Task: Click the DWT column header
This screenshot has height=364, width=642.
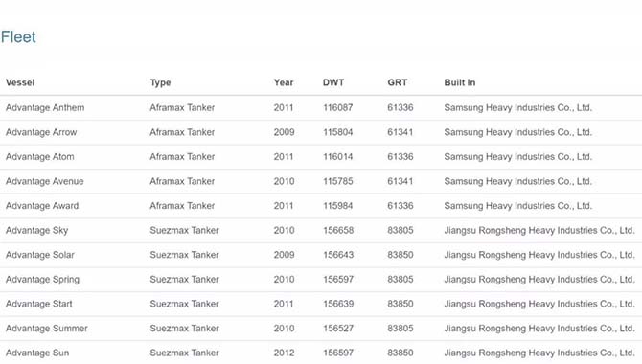Action: tap(333, 82)
